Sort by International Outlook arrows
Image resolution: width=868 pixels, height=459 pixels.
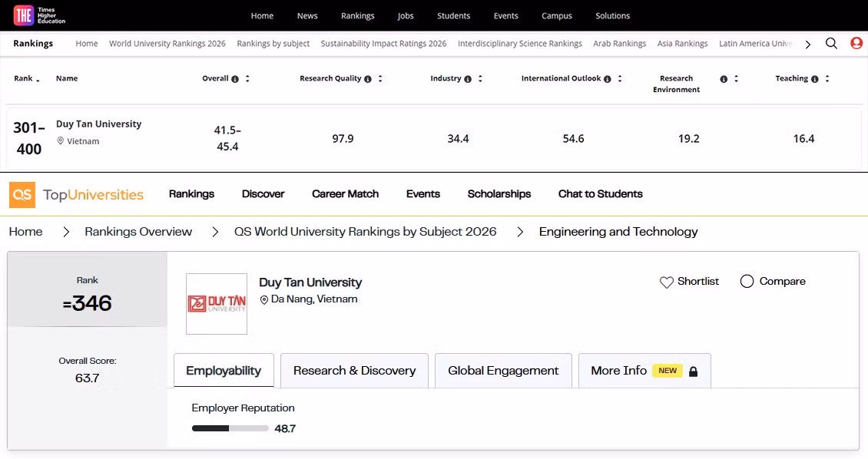(619, 78)
